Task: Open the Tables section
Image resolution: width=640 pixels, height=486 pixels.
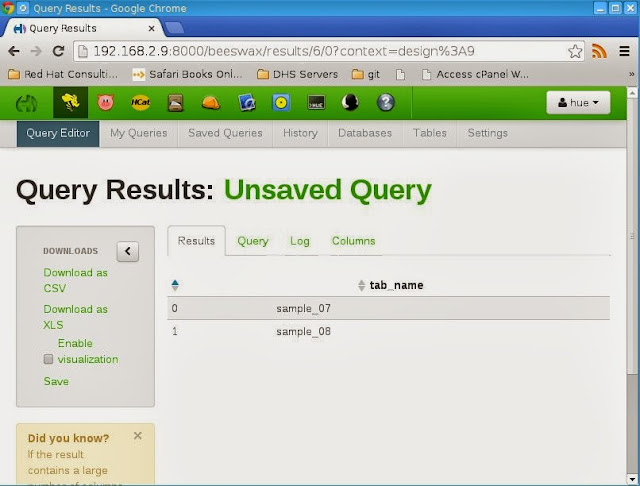Action: tap(430, 133)
